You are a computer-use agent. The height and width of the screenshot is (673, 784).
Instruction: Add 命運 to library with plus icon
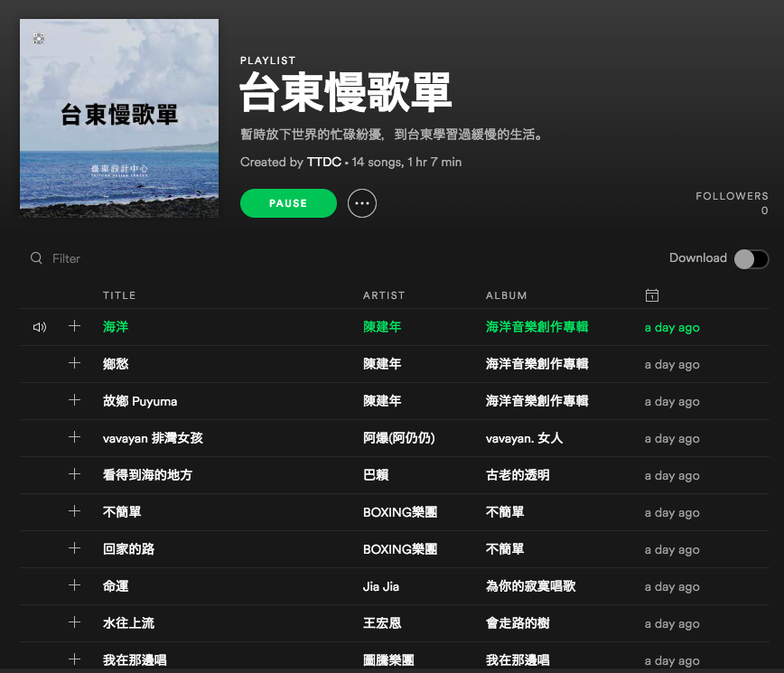[74, 585]
